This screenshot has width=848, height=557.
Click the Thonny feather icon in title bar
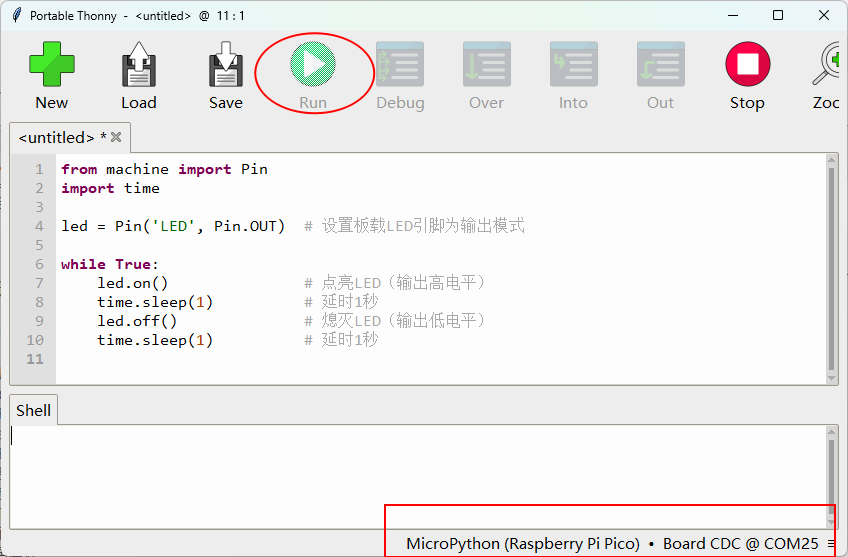click(x=17, y=15)
